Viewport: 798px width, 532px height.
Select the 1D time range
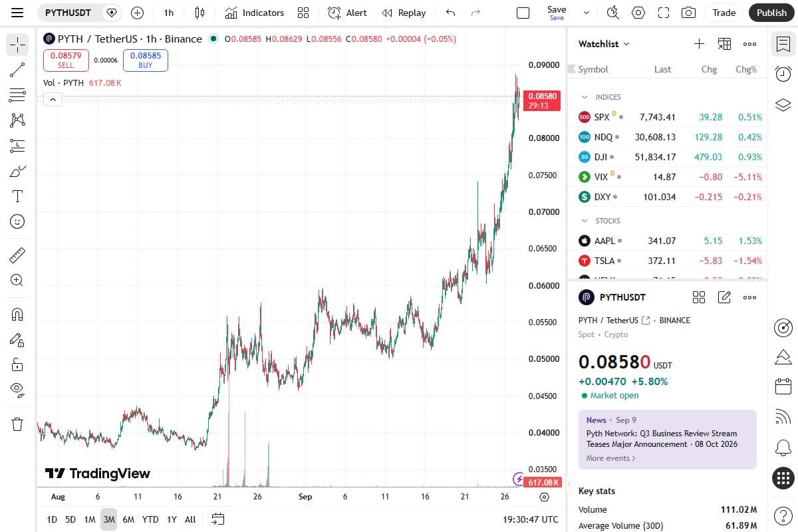click(52, 519)
